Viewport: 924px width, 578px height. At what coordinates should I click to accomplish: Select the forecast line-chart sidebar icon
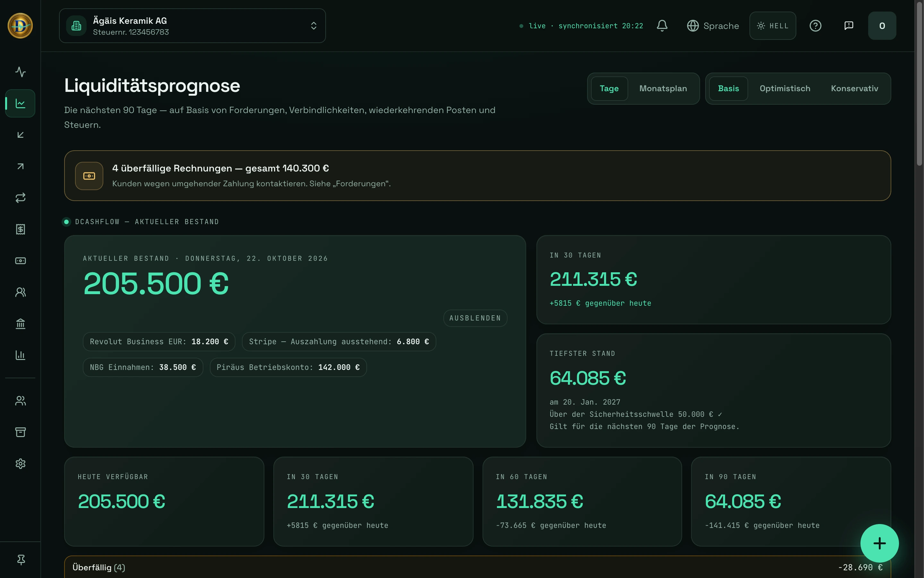coord(20,103)
